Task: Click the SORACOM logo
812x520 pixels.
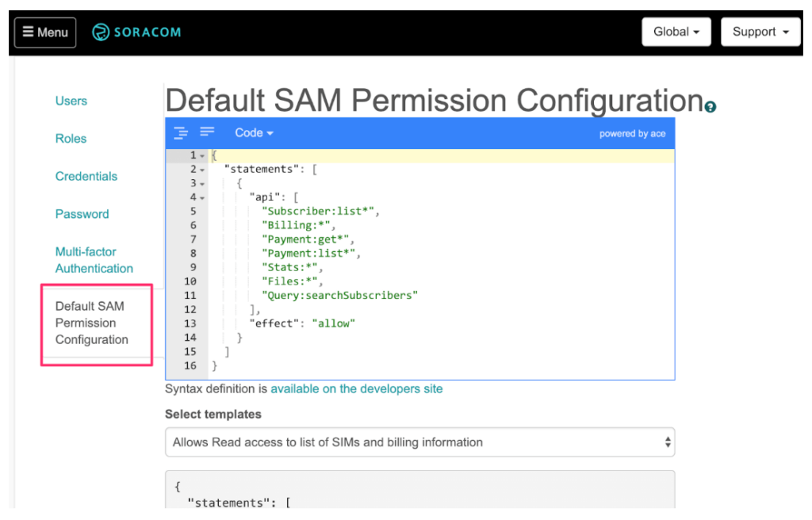Action: coord(136,32)
